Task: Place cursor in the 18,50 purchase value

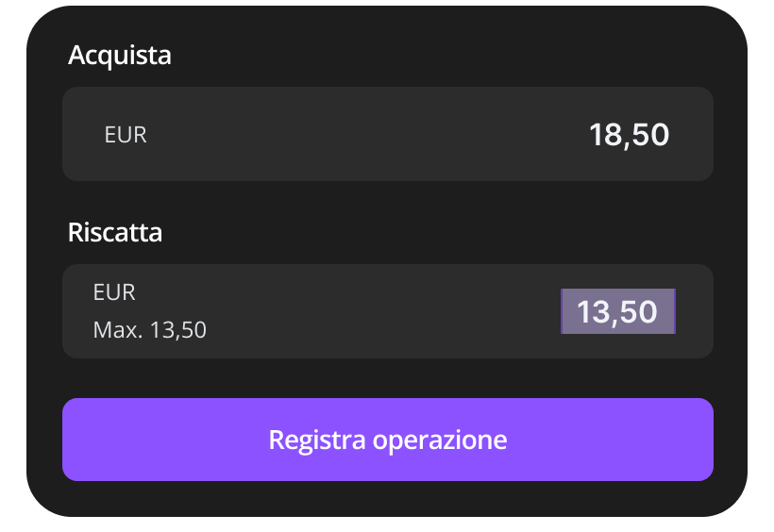Action: pos(629,135)
